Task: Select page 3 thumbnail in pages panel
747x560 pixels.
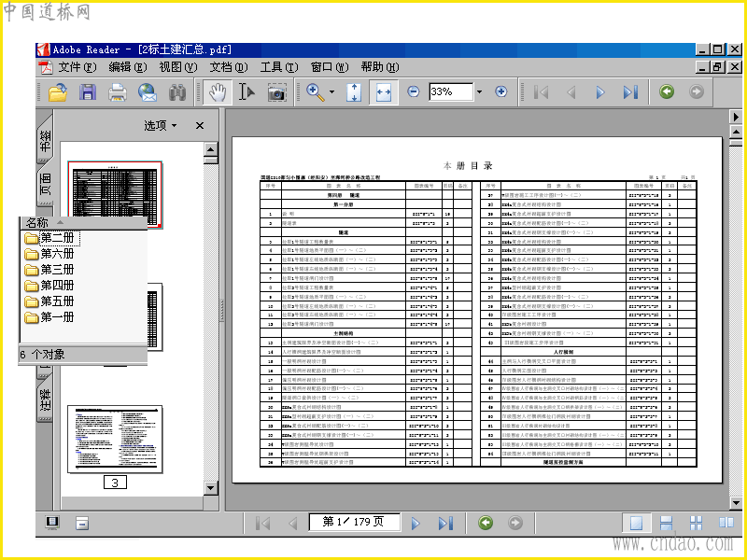Action: [115, 440]
